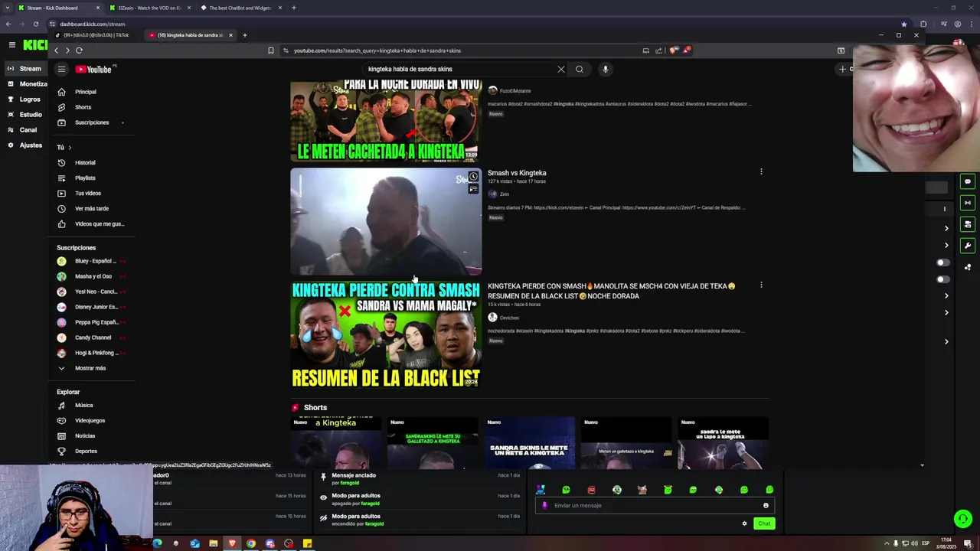Click the share icon in the YouTube address bar

click(x=658, y=51)
